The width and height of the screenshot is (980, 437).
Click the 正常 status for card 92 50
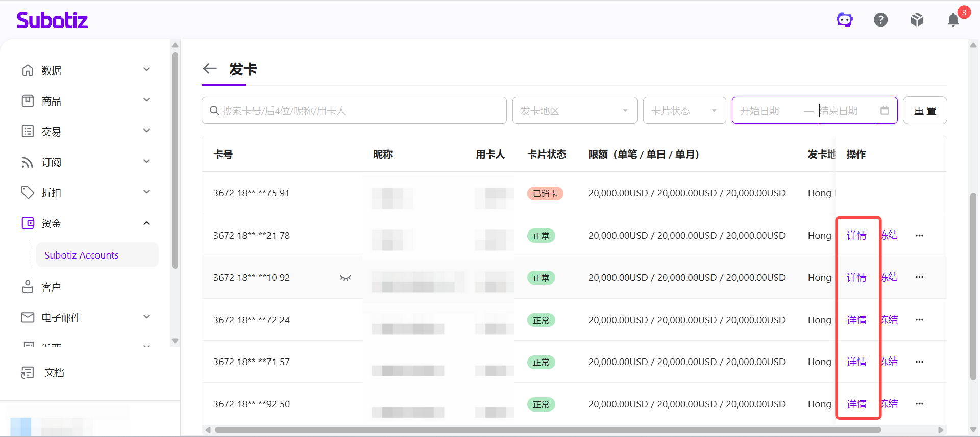541,404
